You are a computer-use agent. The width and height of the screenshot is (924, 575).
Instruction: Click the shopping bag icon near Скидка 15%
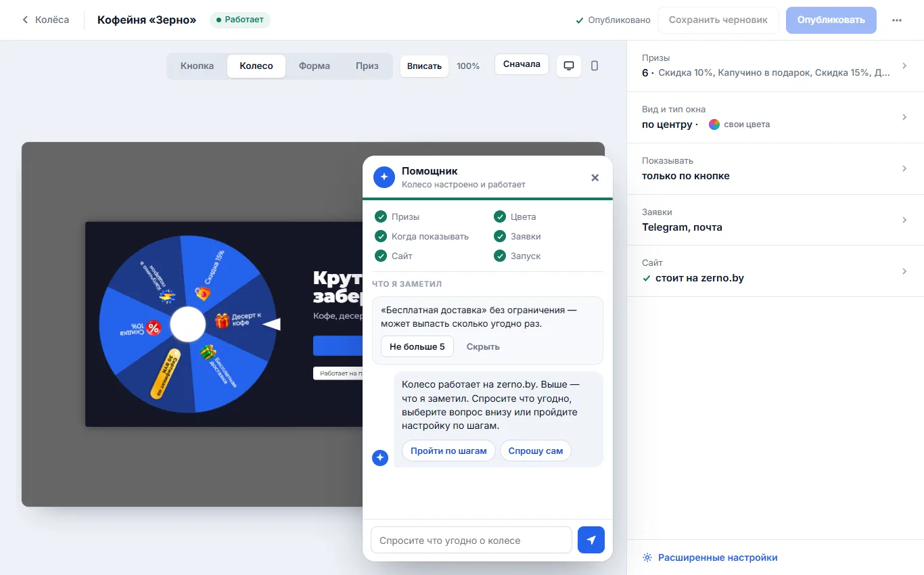pos(202,293)
